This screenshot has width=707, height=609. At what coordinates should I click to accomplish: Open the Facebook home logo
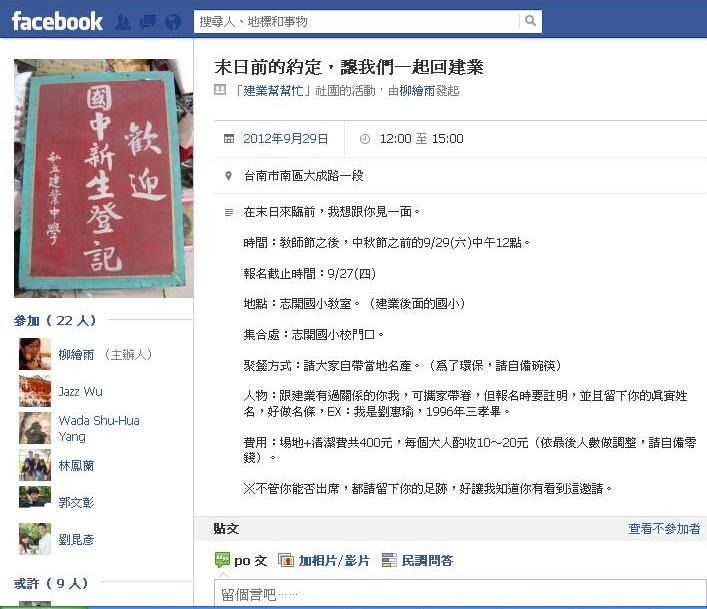pos(57,21)
